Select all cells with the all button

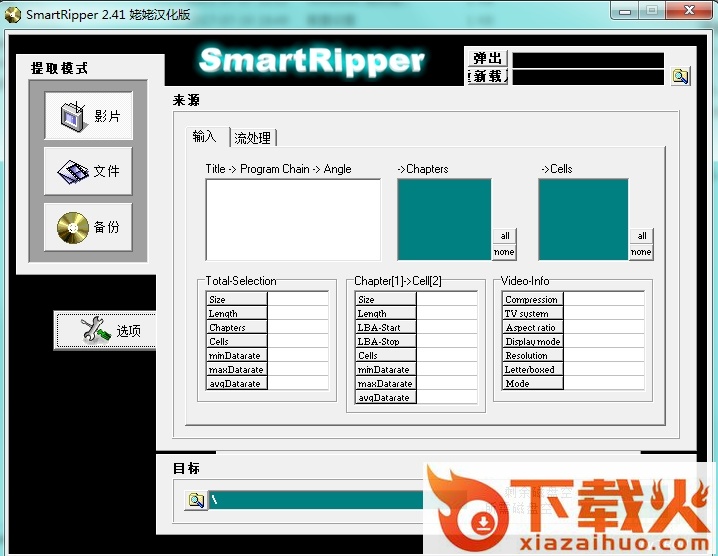coord(642,236)
